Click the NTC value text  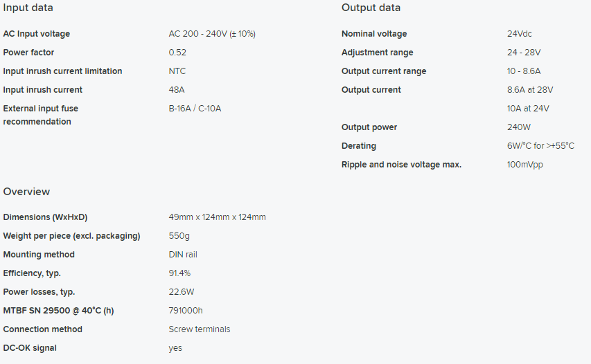tap(177, 71)
